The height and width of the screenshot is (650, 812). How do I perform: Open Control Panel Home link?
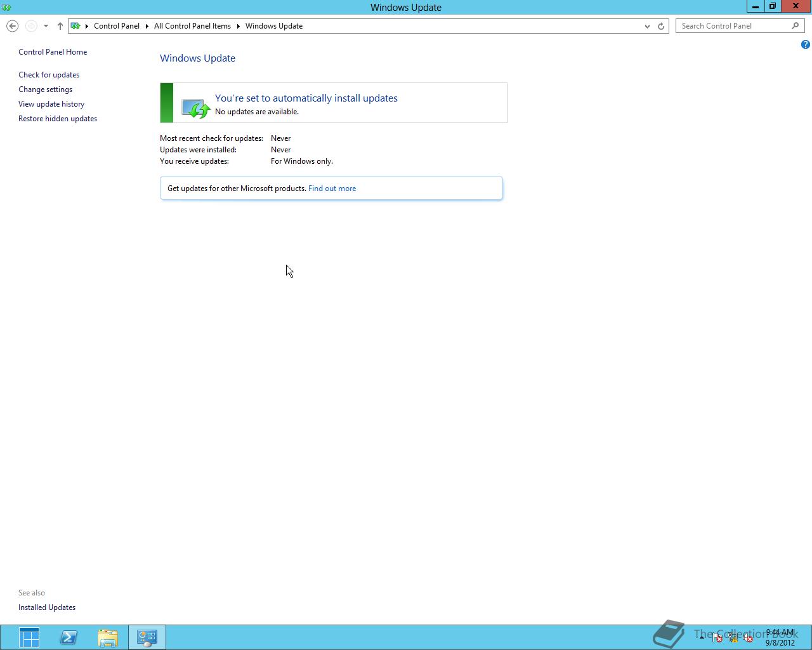53,52
